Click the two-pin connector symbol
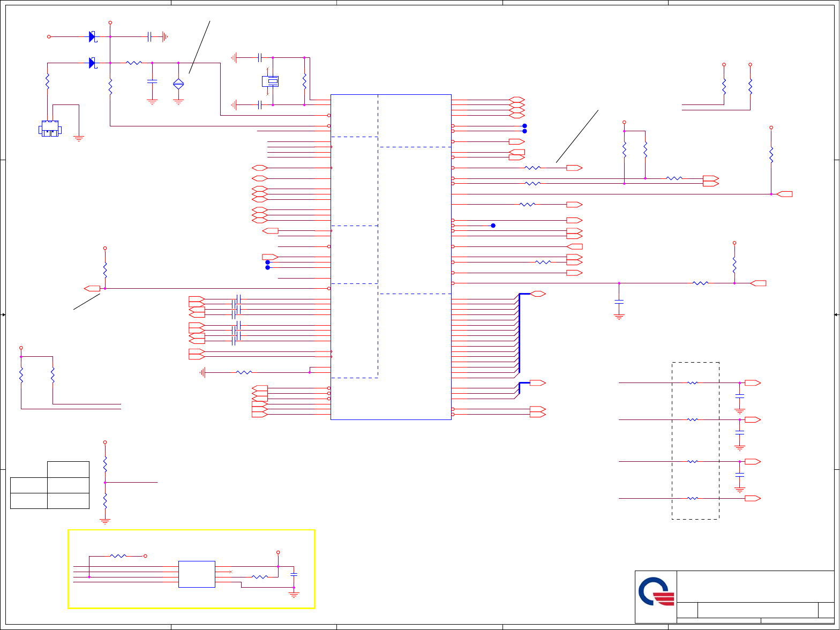Image resolution: width=840 pixels, height=630 pixels. 50,129
